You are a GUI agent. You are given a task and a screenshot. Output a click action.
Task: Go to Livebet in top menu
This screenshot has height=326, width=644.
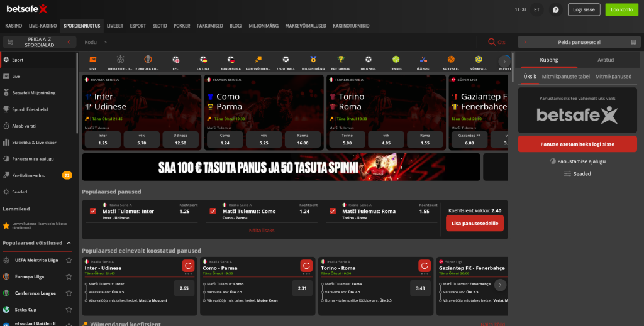tap(115, 26)
